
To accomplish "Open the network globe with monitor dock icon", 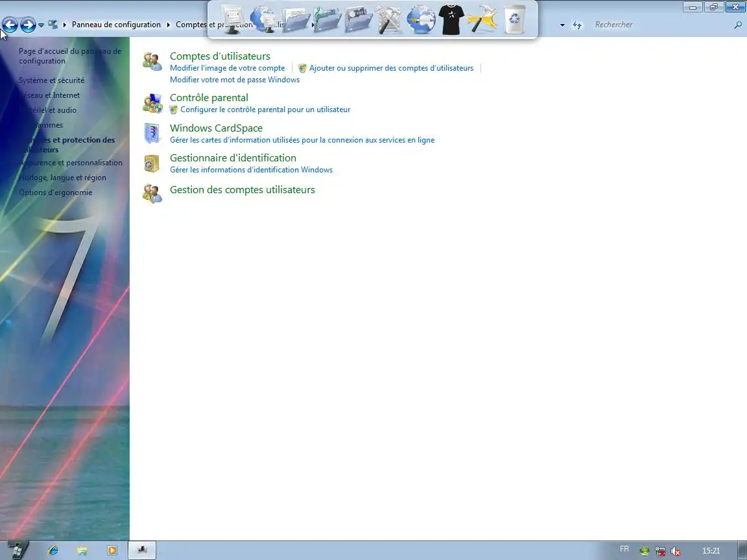I will click(x=265, y=19).
